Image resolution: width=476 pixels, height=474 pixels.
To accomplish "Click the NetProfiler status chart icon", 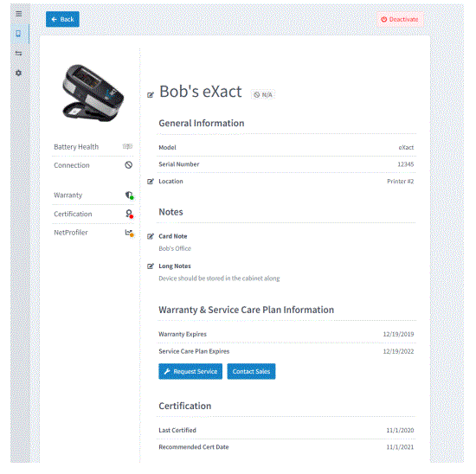I will point(129,233).
